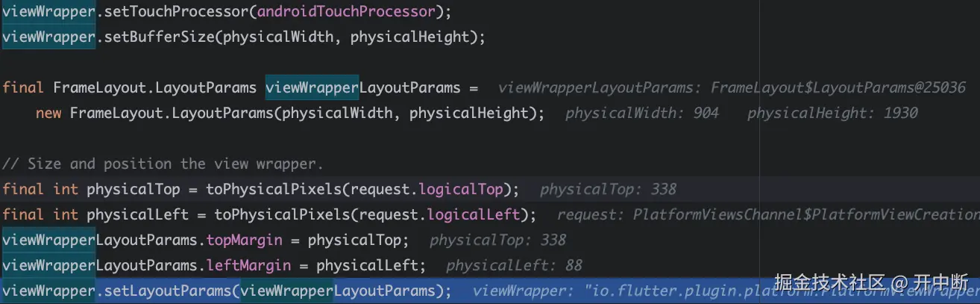
Task: Click the inline hint physicalWidth: 904
Action: (642, 114)
